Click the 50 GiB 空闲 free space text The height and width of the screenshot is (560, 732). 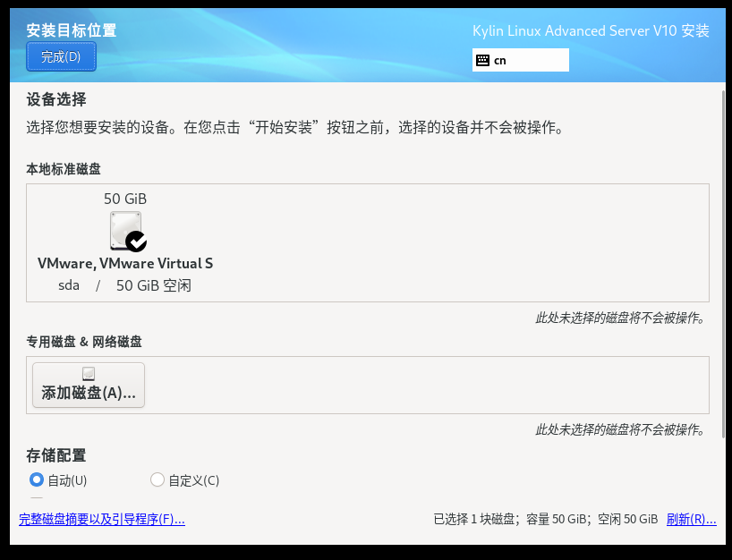[156, 284]
